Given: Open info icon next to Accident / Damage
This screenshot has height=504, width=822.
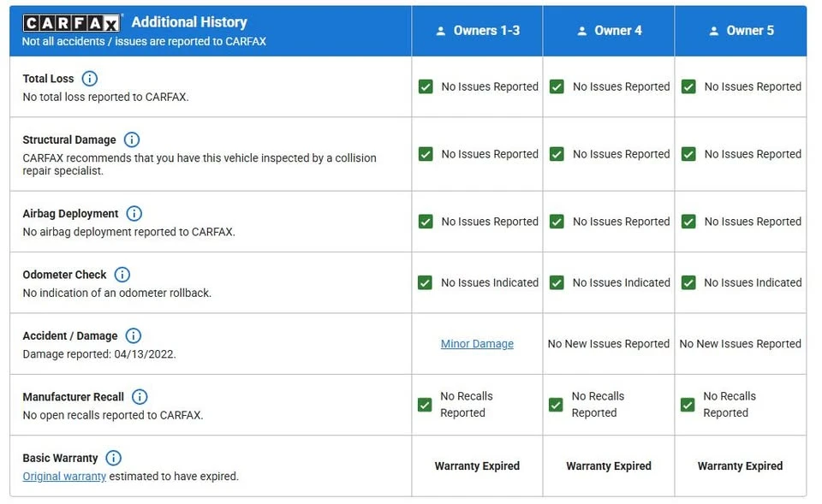Looking at the screenshot, I should tap(134, 335).
